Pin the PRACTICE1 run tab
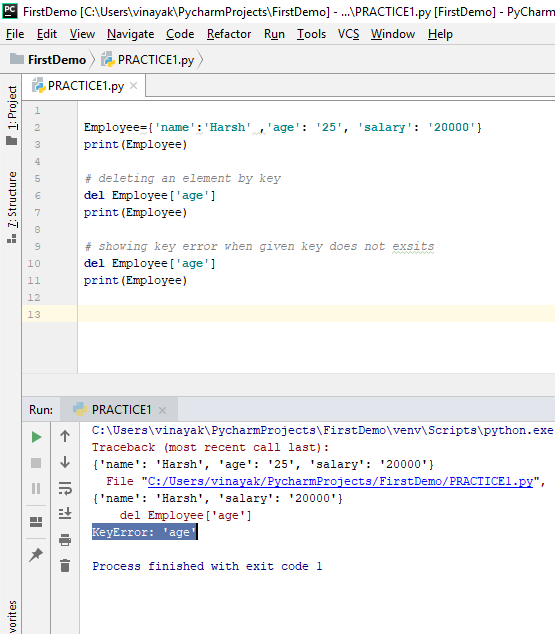The image size is (555, 634). point(36,554)
